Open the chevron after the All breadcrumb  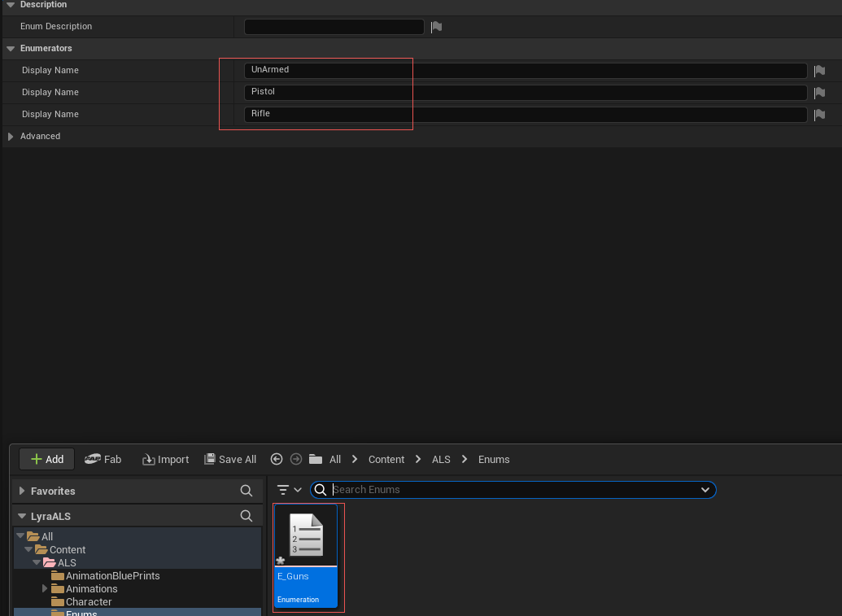pyautogui.click(x=355, y=459)
